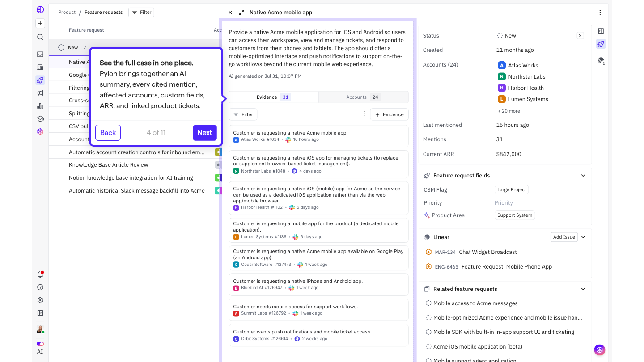The height and width of the screenshot is (362, 644).
Task: Click the expand arrows beside Native Acme mobile app
Action: tap(241, 13)
